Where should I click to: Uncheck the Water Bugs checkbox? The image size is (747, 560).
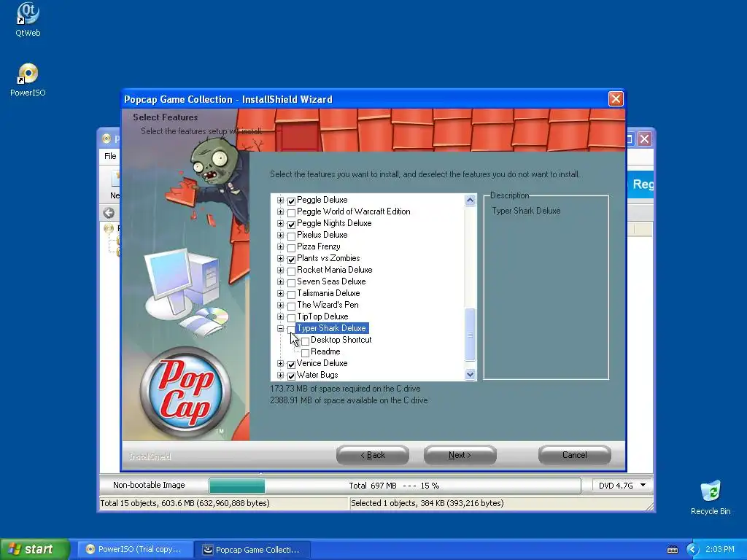(292, 376)
